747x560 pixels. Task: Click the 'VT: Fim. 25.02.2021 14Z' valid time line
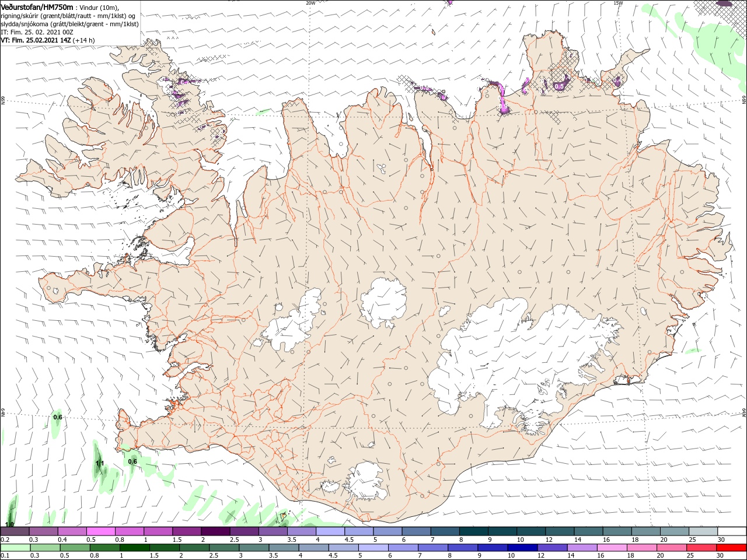48,40
